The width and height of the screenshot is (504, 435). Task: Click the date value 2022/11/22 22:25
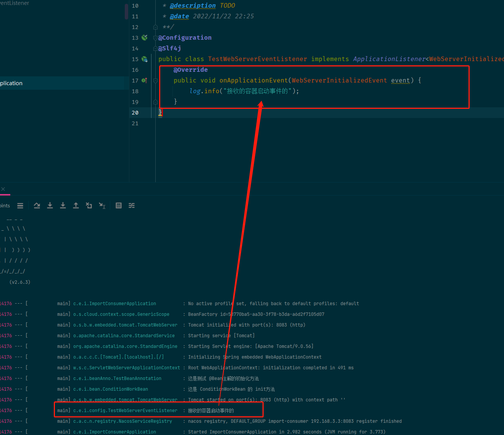223,16
